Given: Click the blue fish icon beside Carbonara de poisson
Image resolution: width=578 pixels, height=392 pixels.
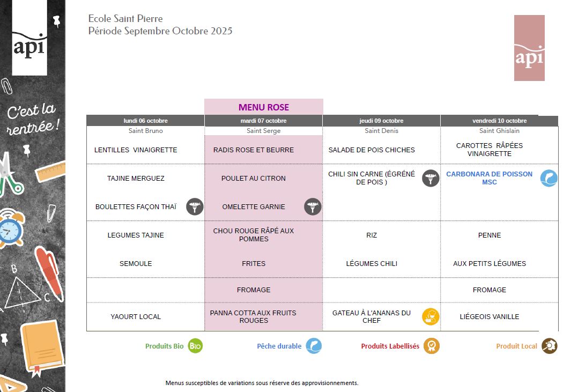Looking at the screenshot, I should coord(549,178).
